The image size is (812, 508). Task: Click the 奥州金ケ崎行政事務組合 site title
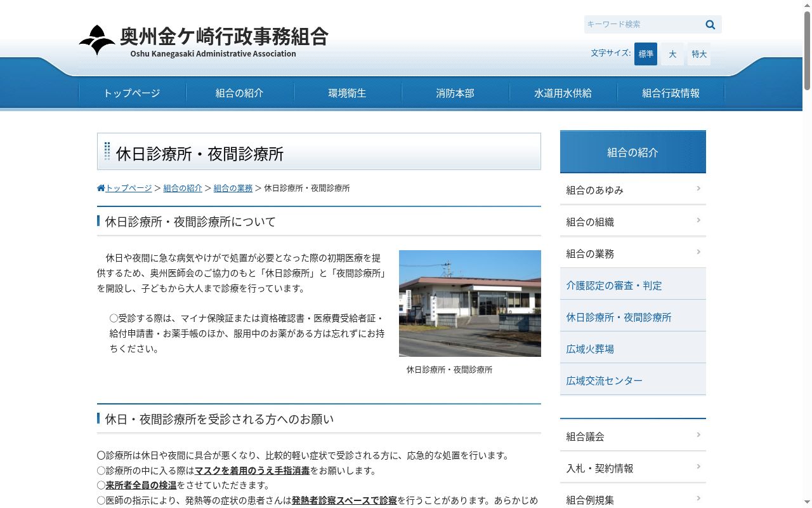point(224,36)
